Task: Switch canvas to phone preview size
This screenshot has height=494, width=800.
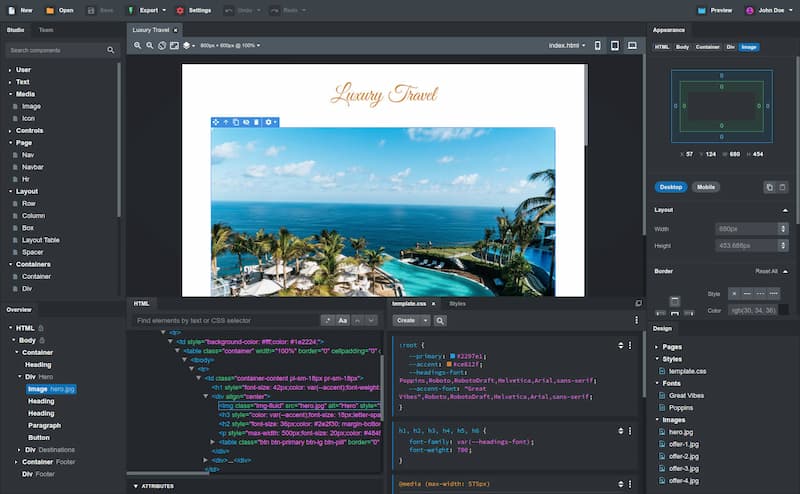Action: coord(597,45)
